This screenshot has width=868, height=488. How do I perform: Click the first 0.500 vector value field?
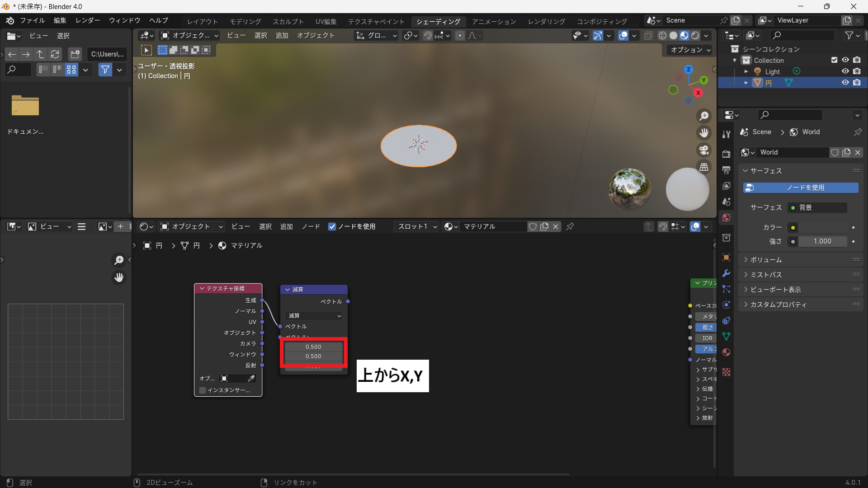click(x=313, y=347)
